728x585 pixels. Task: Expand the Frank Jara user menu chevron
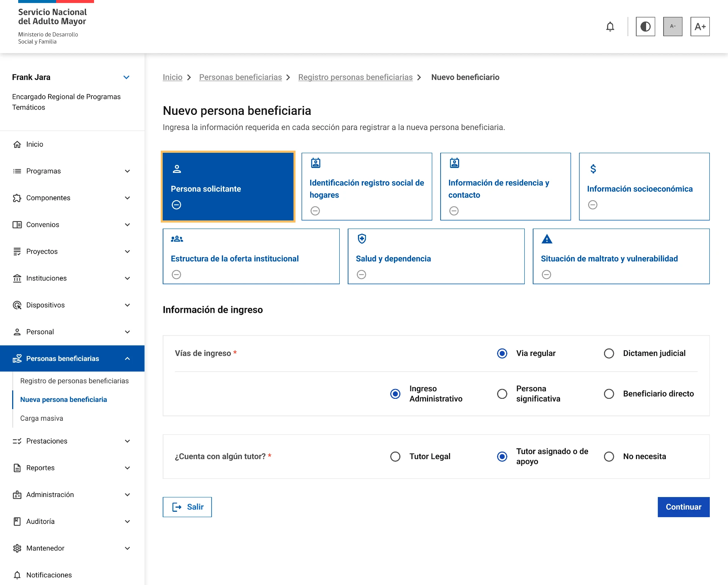(x=127, y=77)
